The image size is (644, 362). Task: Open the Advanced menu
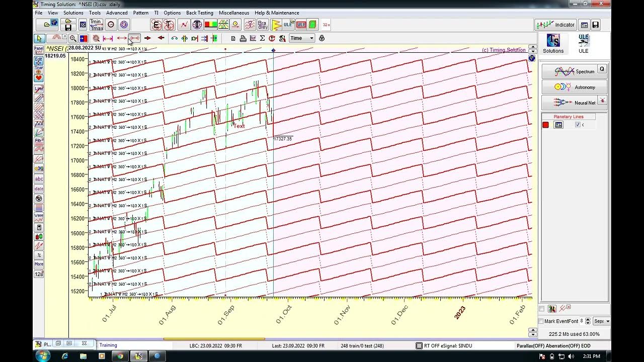click(117, 13)
